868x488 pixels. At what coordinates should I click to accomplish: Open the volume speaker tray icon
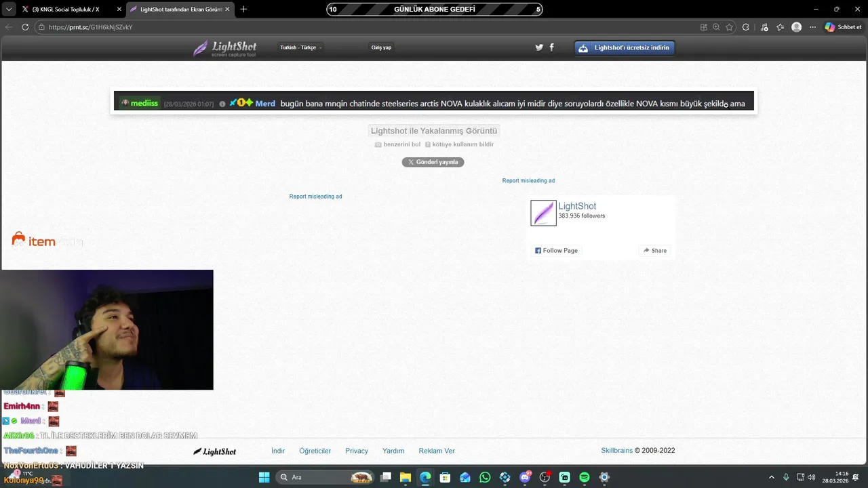[812, 477]
